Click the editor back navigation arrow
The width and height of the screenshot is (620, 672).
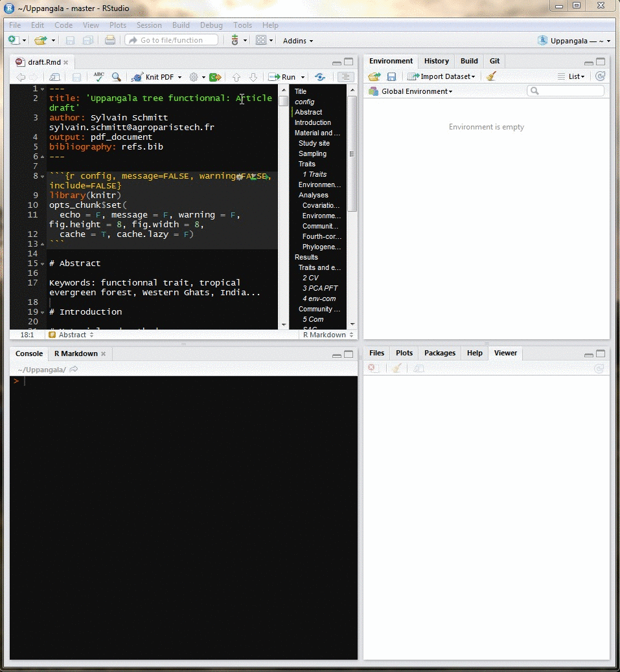[21, 77]
